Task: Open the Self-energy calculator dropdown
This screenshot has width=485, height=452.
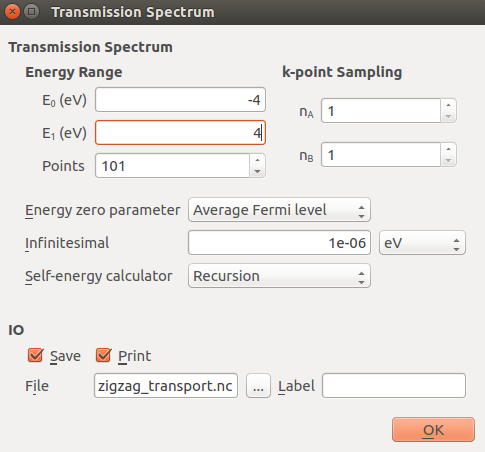Action: pyautogui.click(x=279, y=276)
